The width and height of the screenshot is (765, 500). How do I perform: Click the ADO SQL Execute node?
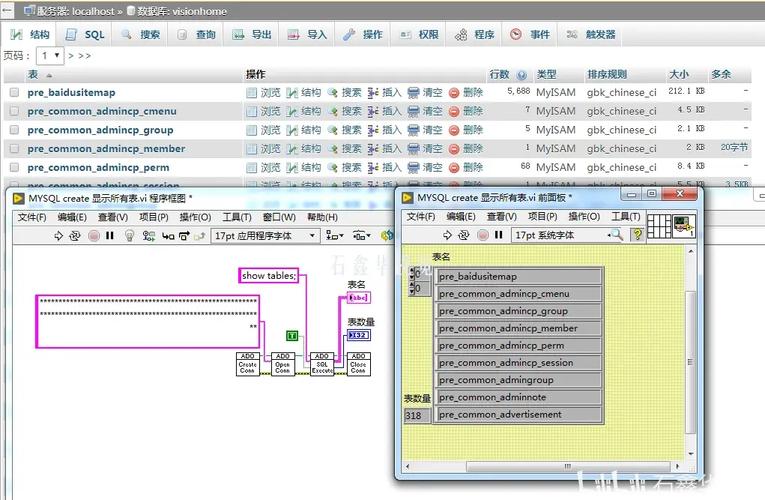(322, 364)
